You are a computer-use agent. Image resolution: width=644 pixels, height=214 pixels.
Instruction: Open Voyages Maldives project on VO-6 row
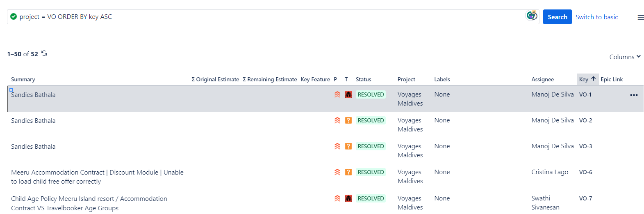click(410, 177)
